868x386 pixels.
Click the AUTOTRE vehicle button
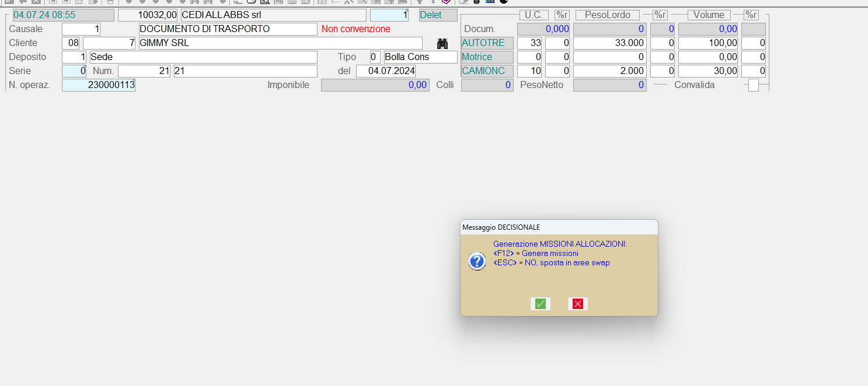[x=487, y=43]
